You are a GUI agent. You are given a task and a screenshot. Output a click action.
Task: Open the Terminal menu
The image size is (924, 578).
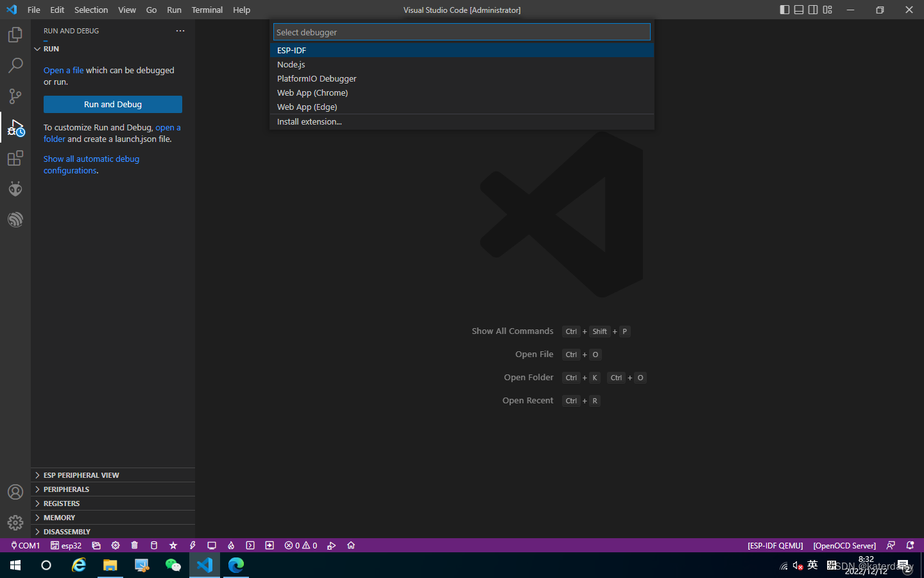pos(207,10)
